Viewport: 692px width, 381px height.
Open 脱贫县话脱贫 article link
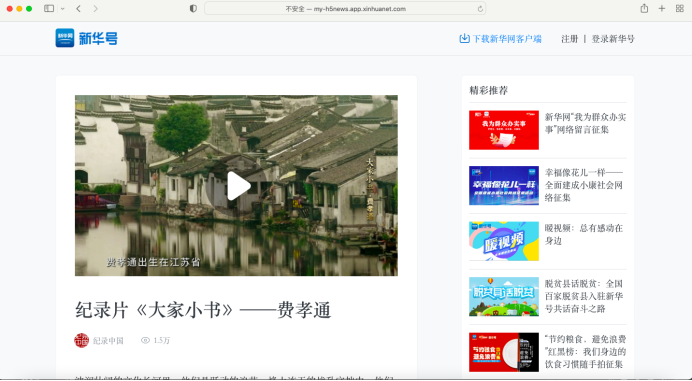pyautogui.click(x=584, y=296)
